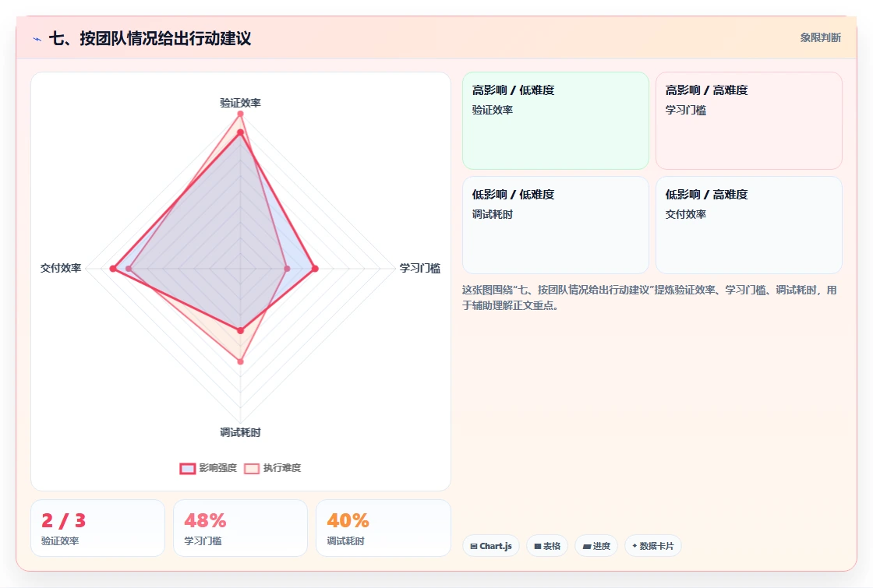Click the 验证效率 axis label above the radar
This screenshot has width=873, height=588.
click(240, 103)
